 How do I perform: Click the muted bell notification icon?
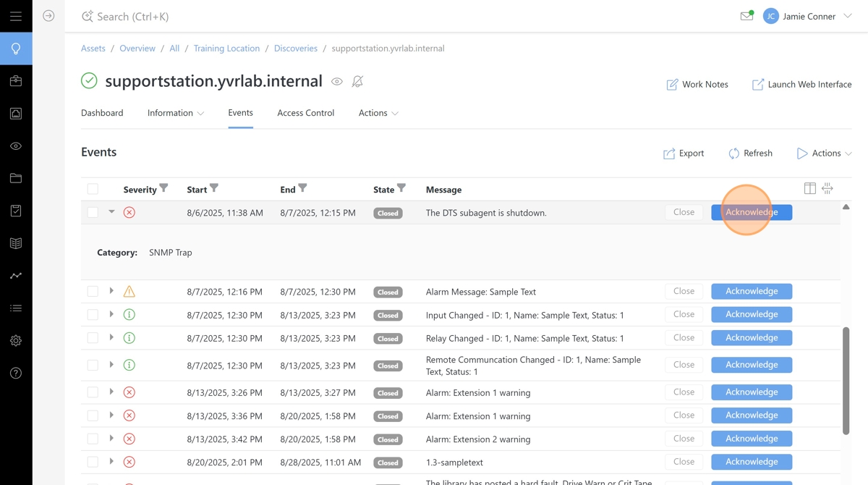coord(357,82)
